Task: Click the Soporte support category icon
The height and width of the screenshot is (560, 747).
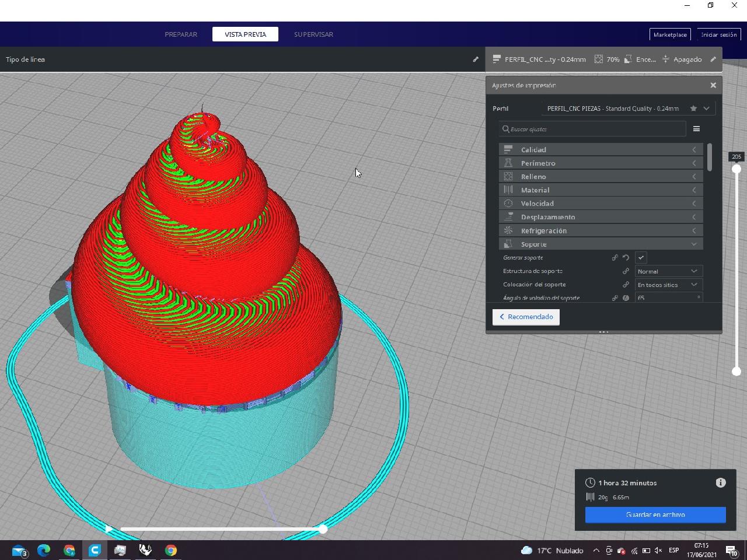Action: point(508,244)
